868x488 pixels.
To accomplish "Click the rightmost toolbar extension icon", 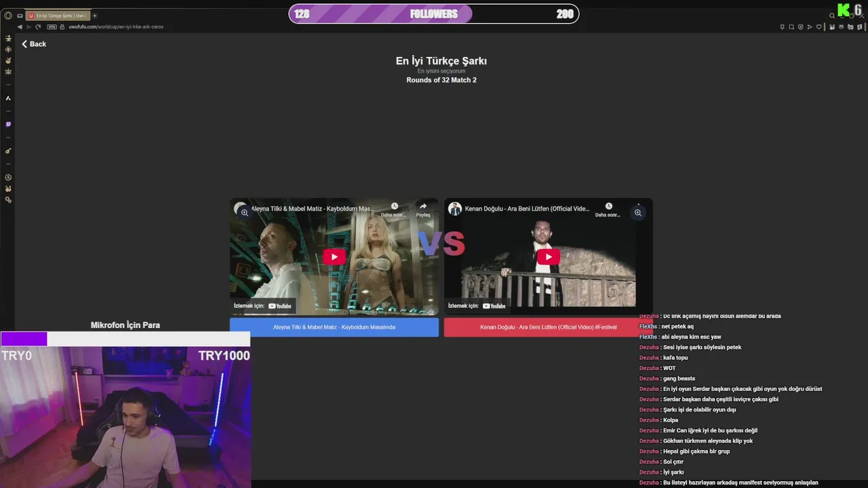I will pyautogui.click(x=859, y=27).
